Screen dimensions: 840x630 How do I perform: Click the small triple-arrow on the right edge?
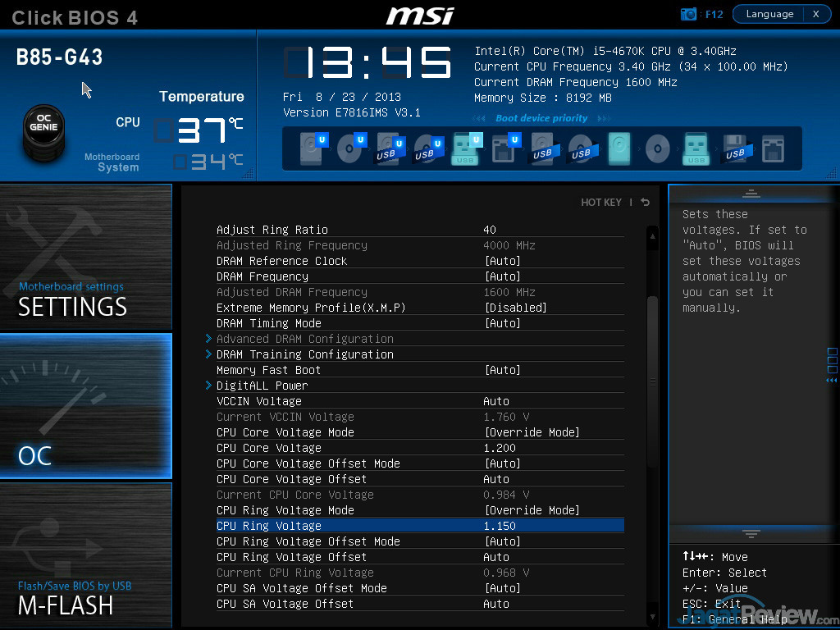pos(832,381)
